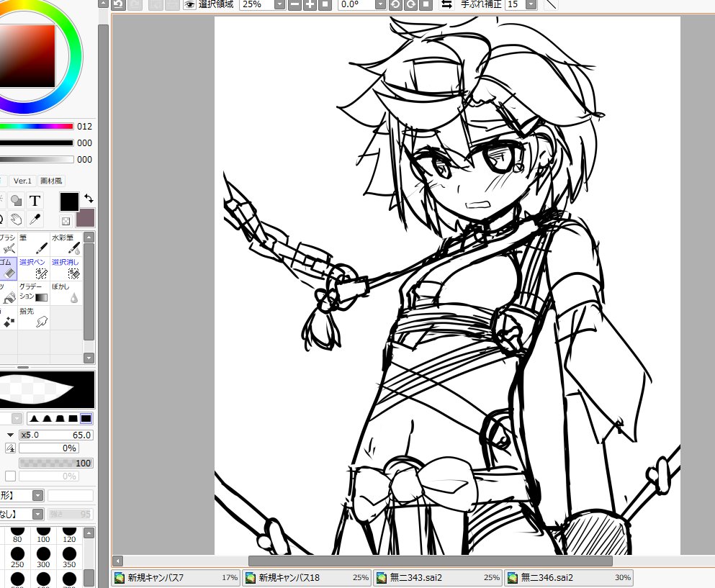Select the Eyedropper color picker tool
The width and height of the screenshot is (715, 588).
35,220
